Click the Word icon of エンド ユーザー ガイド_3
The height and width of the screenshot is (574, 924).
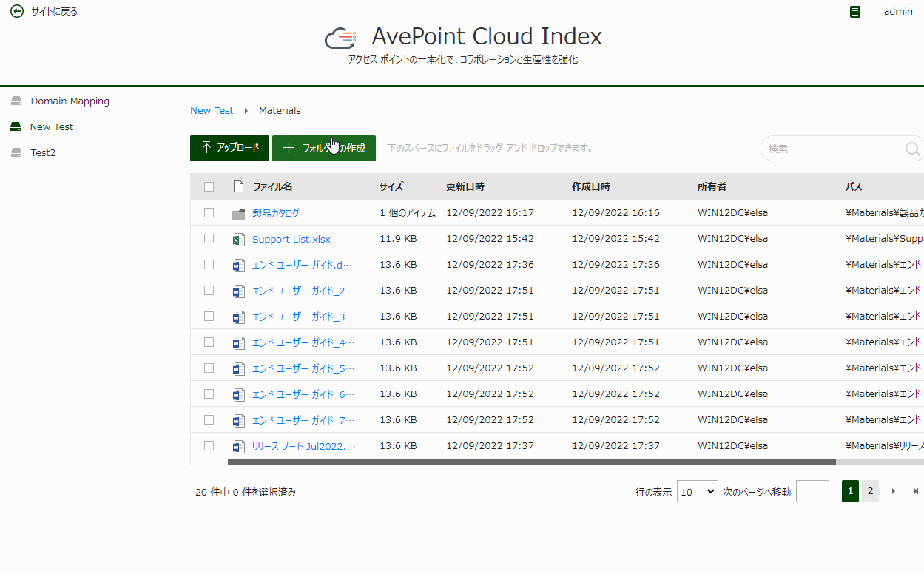point(238,317)
